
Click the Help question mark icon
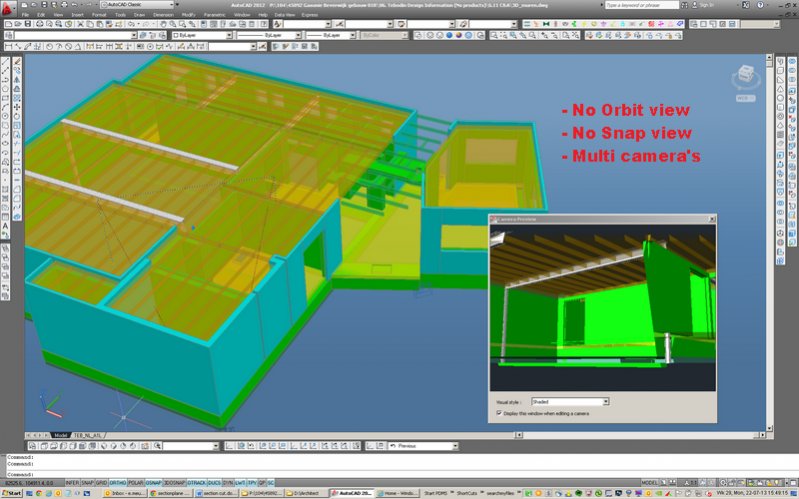tap(760, 5)
